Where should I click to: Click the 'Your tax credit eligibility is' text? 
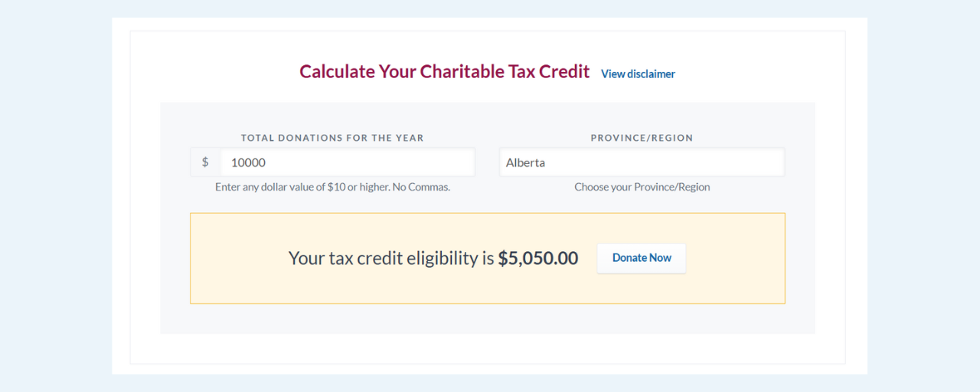390,259
